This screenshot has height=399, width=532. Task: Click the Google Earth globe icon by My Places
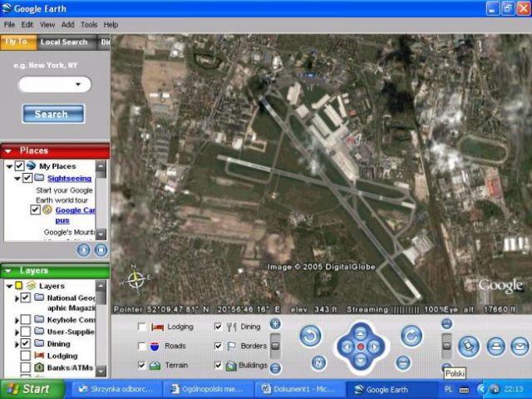coord(31,165)
